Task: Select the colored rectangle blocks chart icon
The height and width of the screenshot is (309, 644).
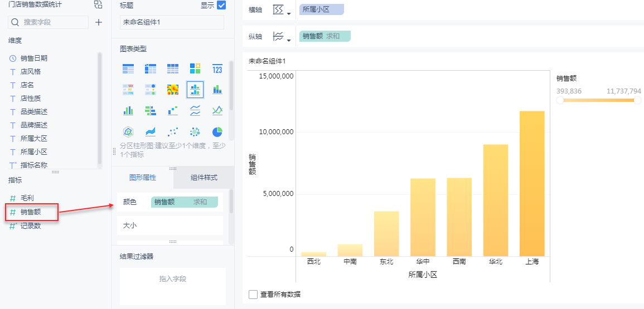Action: (x=195, y=69)
